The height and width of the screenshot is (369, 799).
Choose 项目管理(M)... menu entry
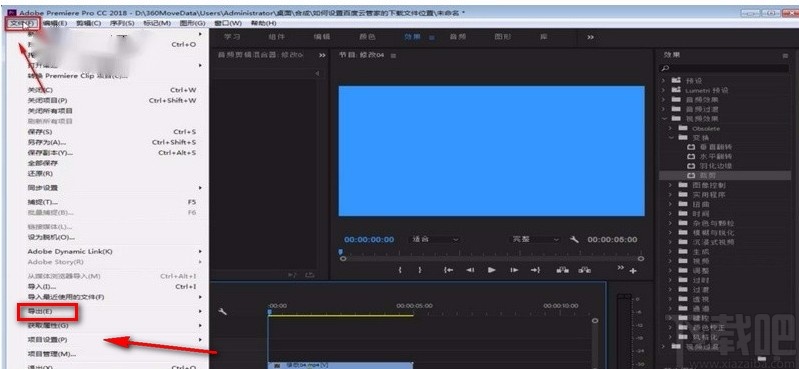[51, 354]
